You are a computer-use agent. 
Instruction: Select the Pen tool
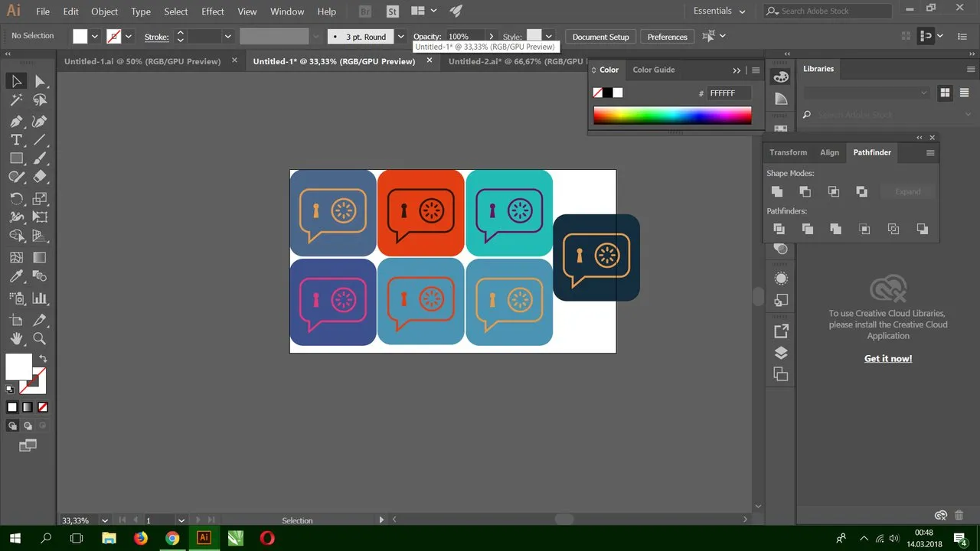coord(17,121)
